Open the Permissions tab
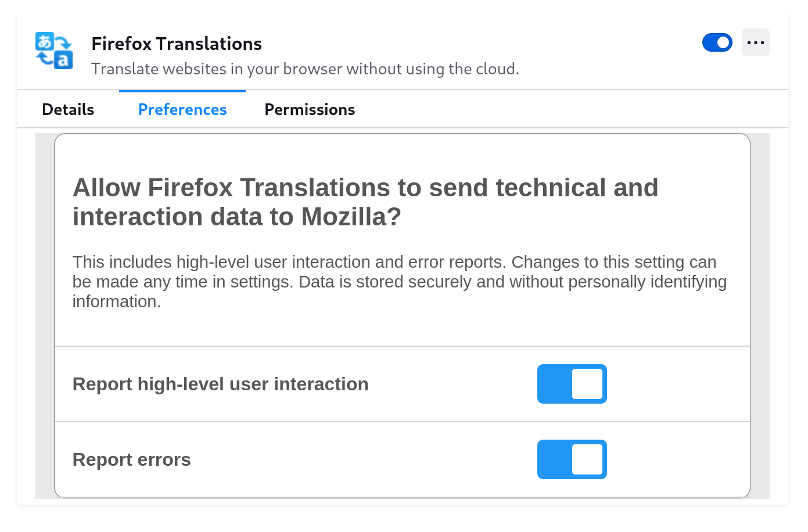 click(x=310, y=109)
